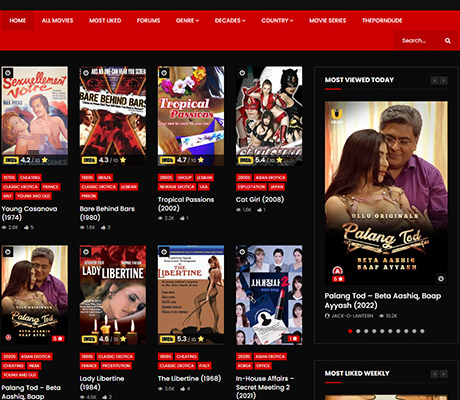This screenshot has width=460, height=400.
Task: Click the likes icon under Young Casanova
Action: (26, 227)
